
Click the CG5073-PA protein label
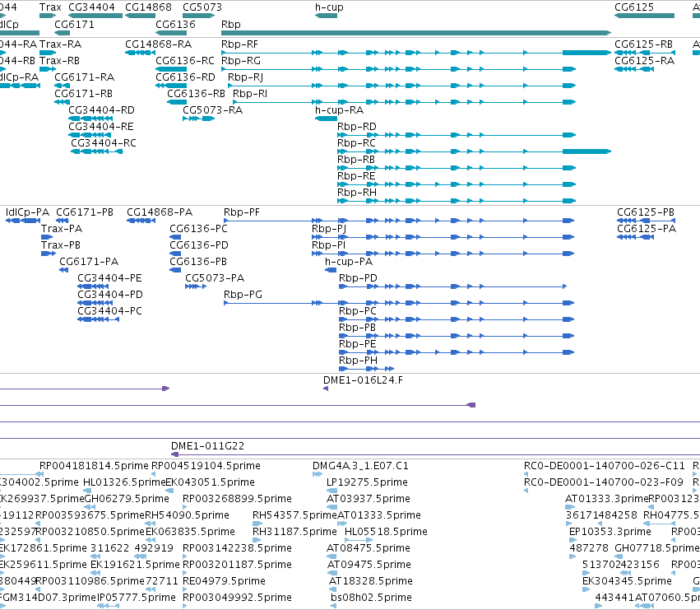coord(215,278)
